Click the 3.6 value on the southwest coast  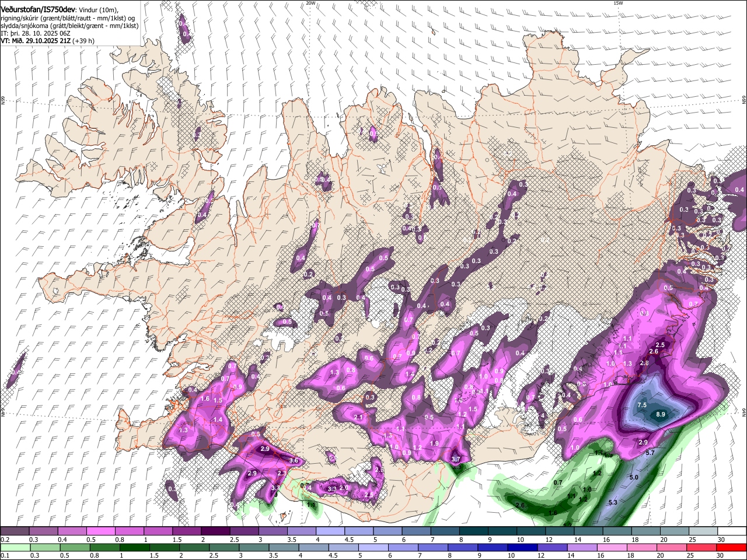pyautogui.click(x=294, y=461)
